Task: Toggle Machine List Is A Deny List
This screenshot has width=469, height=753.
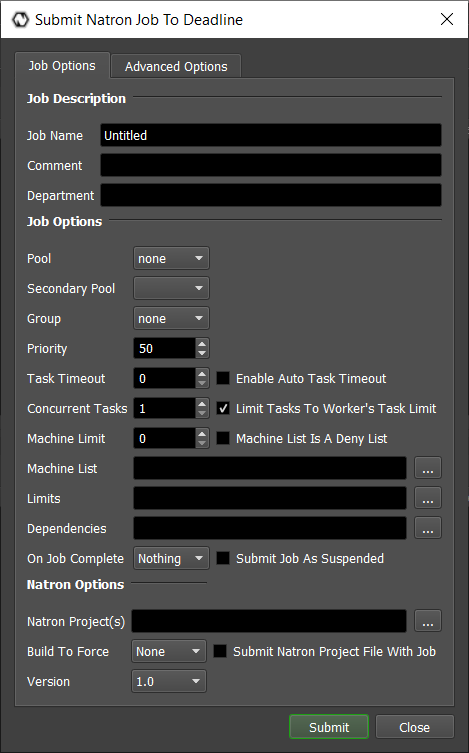Action: pyautogui.click(x=223, y=438)
